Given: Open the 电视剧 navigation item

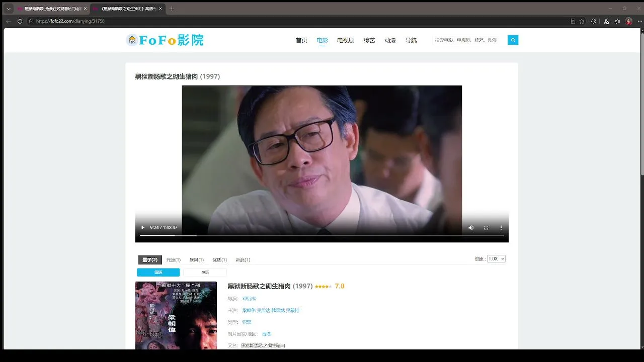Looking at the screenshot, I should pyautogui.click(x=346, y=40).
